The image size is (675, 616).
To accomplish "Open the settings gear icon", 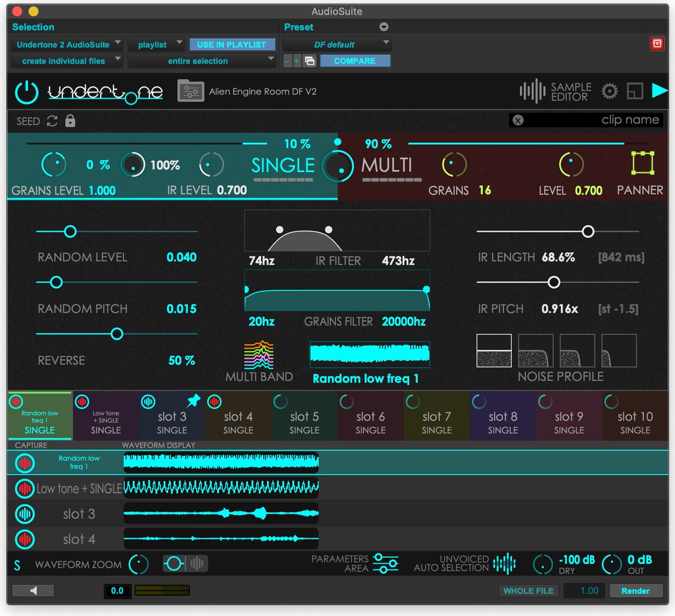I will click(609, 91).
